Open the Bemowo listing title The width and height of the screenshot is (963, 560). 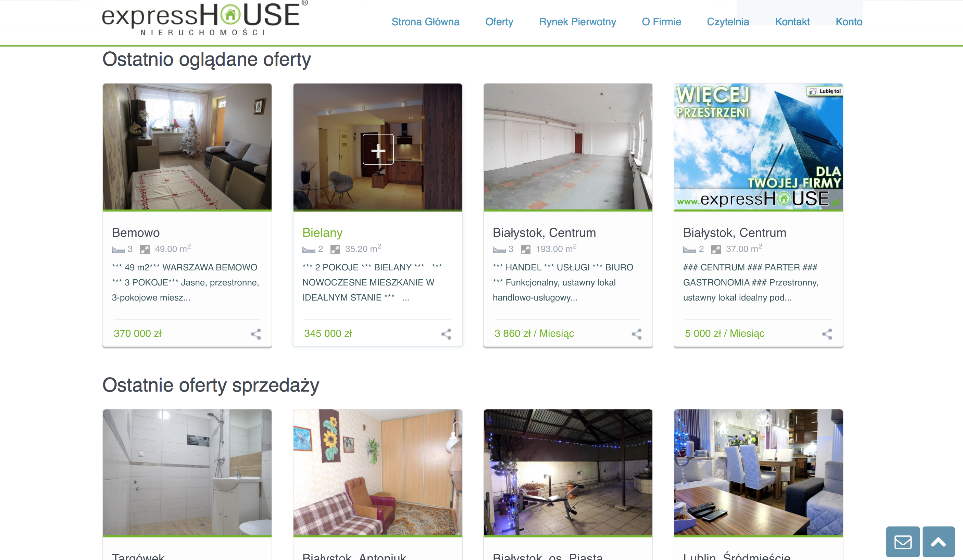136,233
